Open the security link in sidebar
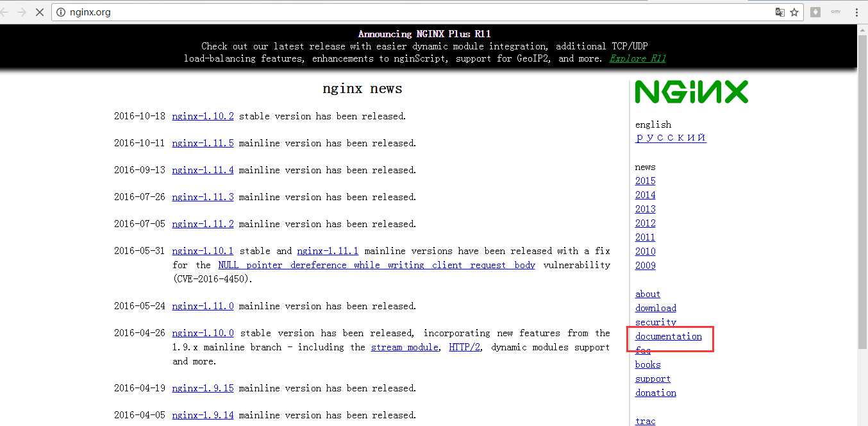The height and width of the screenshot is (426, 868). 656,323
